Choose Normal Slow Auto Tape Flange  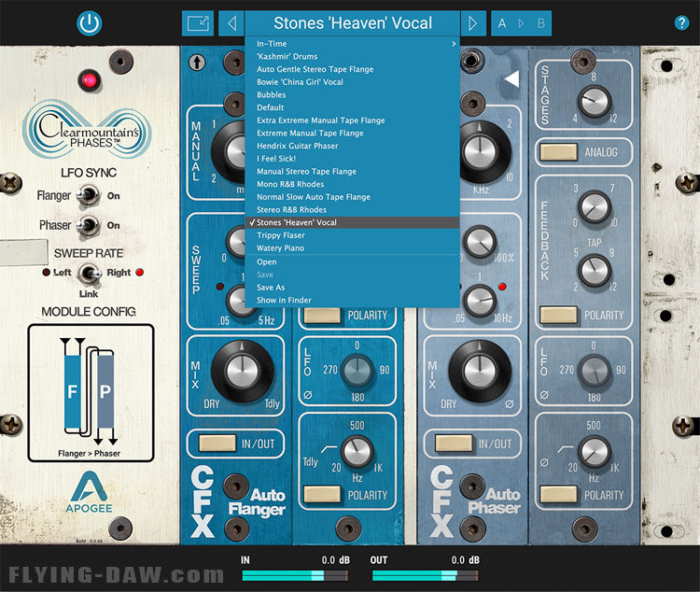point(352,197)
